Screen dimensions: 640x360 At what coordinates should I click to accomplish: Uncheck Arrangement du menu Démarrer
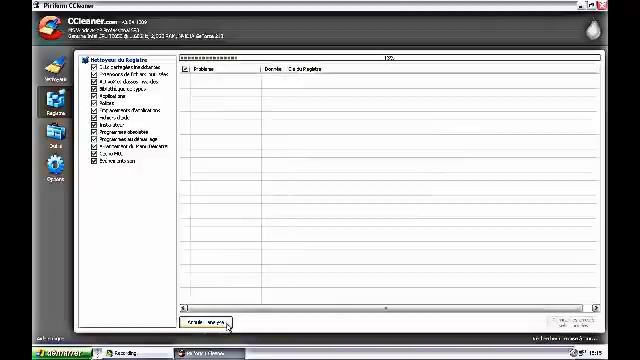pyautogui.click(x=94, y=146)
